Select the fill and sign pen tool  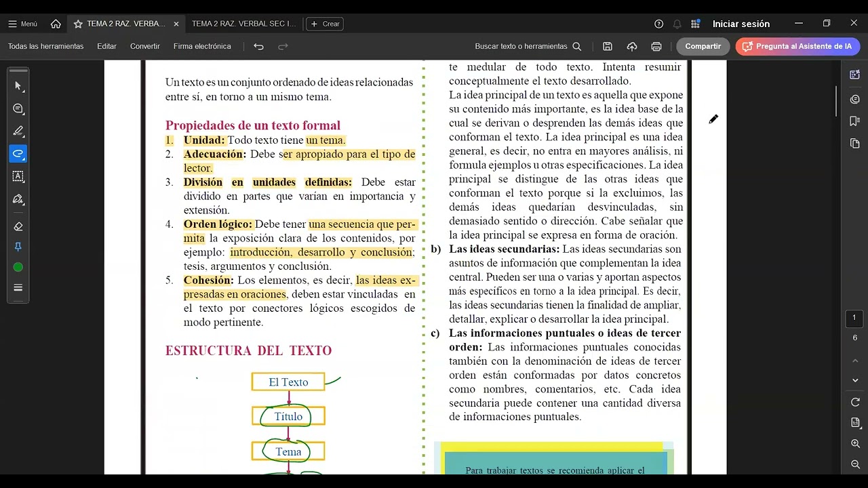pos(18,199)
